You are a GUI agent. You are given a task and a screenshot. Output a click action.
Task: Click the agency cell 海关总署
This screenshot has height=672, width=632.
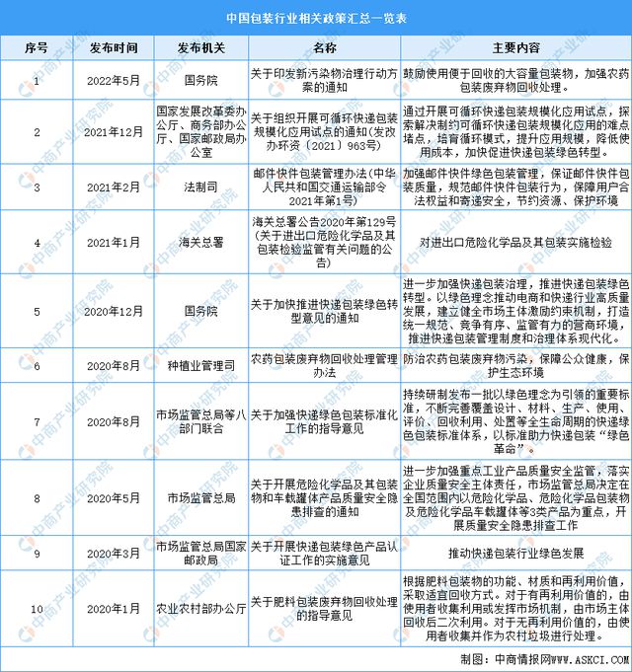(x=201, y=243)
